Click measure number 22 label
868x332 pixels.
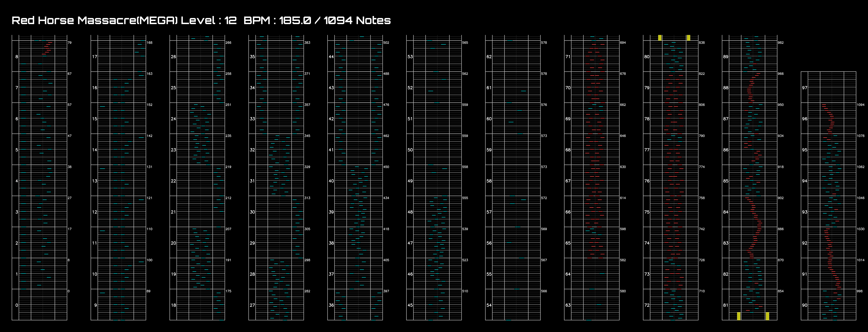174,181
